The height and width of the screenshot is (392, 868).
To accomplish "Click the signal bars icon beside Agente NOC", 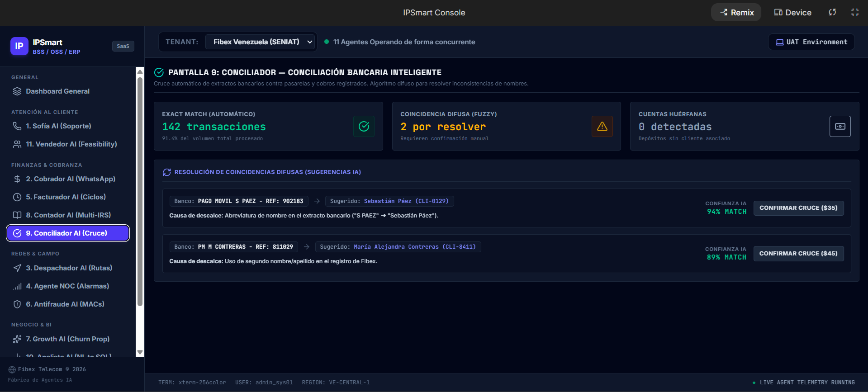I will [17, 286].
